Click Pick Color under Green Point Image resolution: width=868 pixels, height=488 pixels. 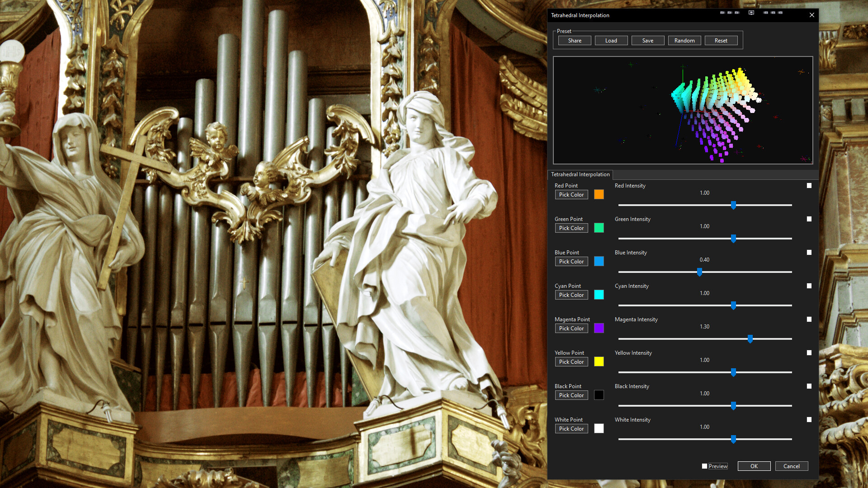(x=571, y=228)
